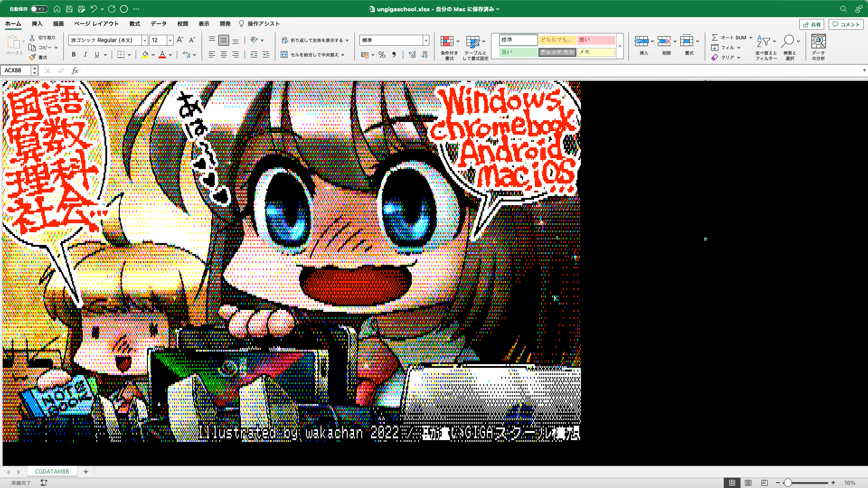Toggle Underline formatting
The image size is (868, 488).
click(97, 55)
